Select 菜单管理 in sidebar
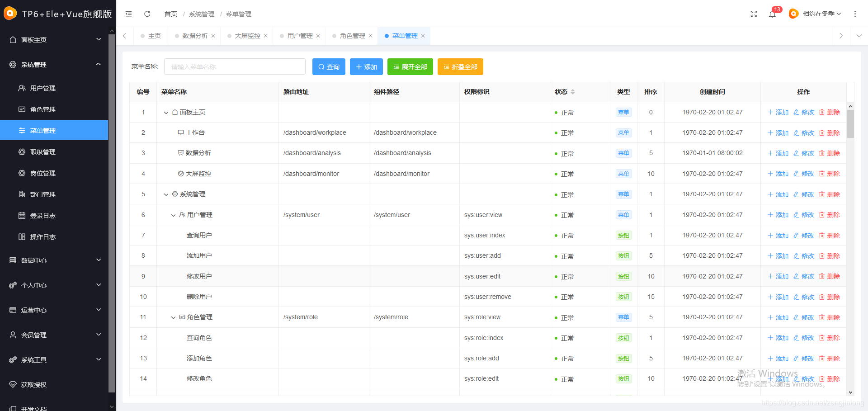Viewport: 868px width, 411px height. (54, 130)
